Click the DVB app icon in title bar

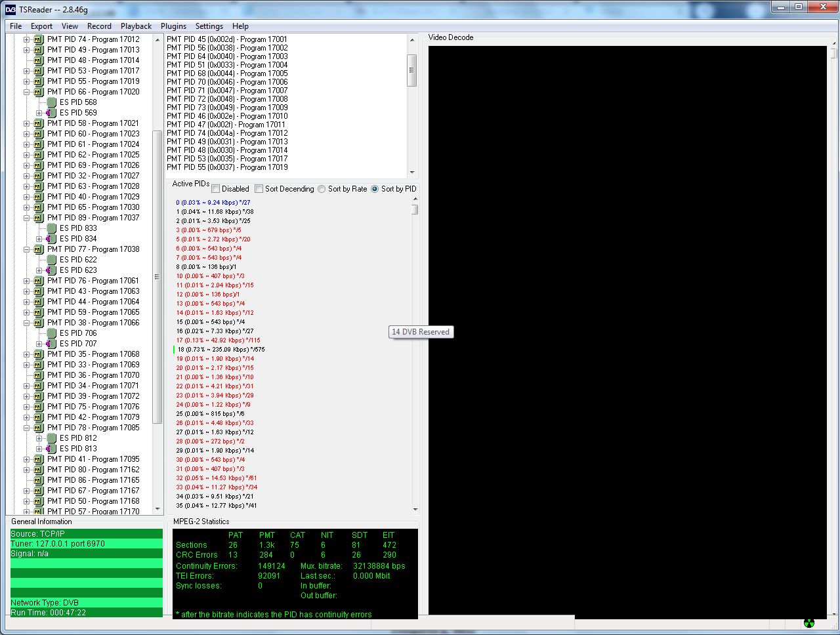10,9
